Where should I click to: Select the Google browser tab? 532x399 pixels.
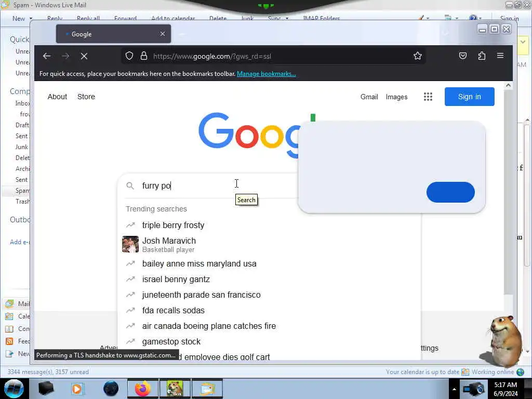[x=113, y=34]
